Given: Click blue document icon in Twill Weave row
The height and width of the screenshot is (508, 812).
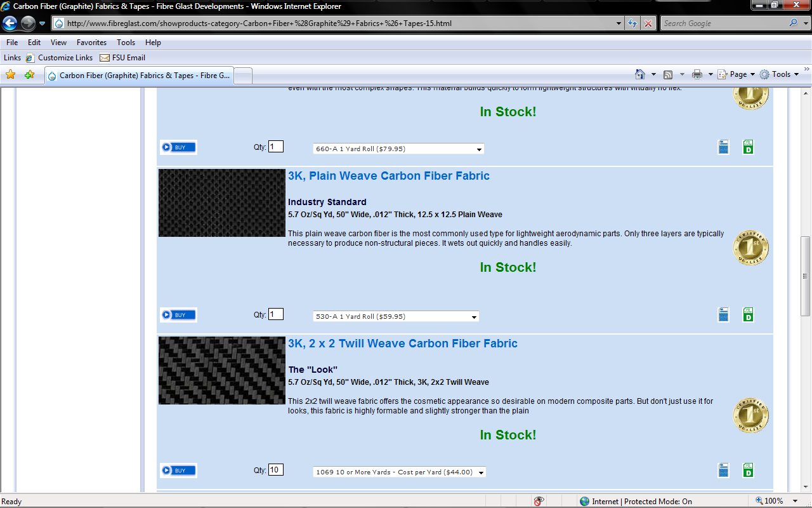Looking at the screenshot, I should click(x=723, y=470).
